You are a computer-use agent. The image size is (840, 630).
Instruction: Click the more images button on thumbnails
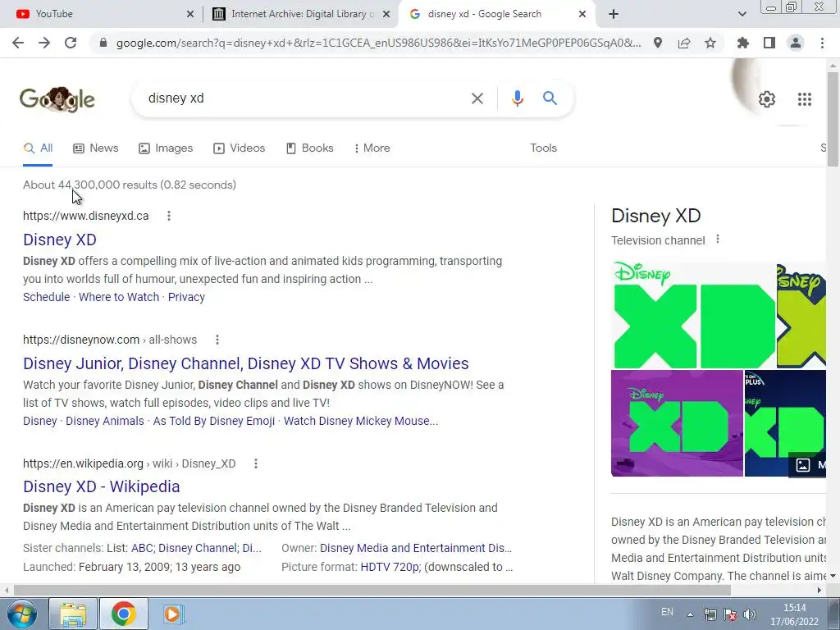point(808,464)
